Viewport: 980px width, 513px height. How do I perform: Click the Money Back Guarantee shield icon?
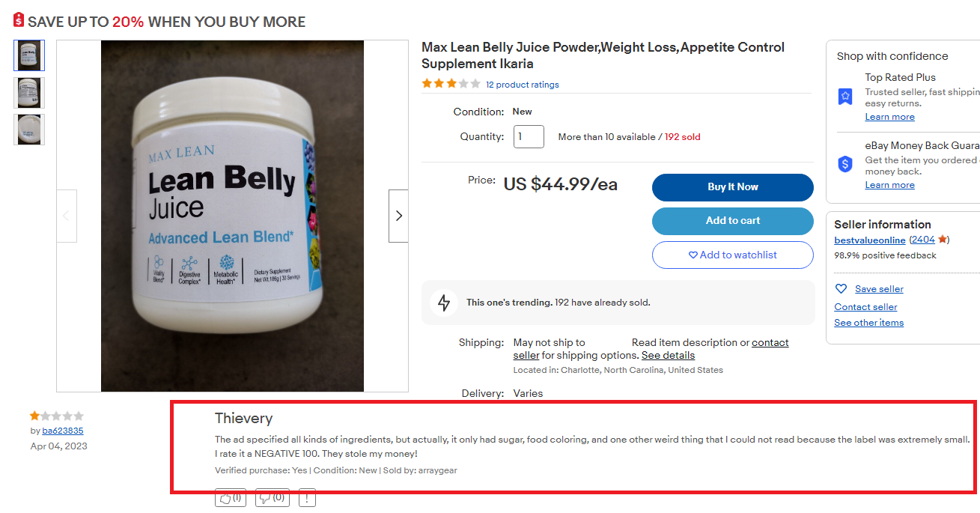(x=845, y=165)
